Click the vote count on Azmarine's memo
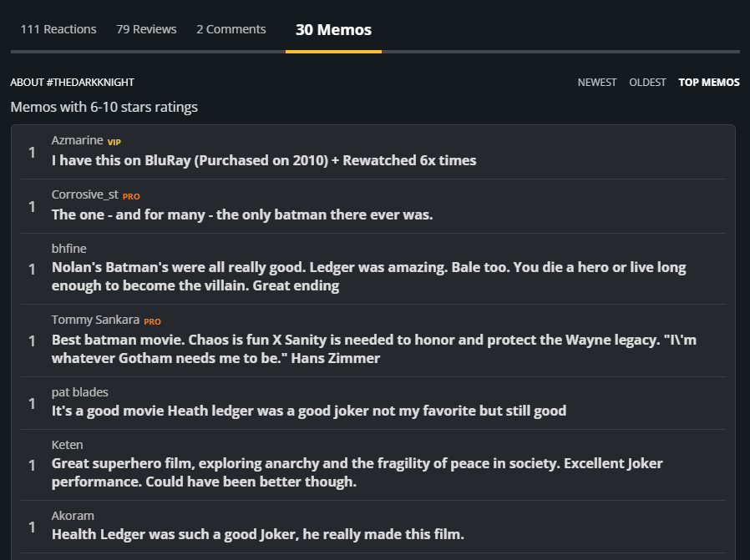 (x=32, y=152)
